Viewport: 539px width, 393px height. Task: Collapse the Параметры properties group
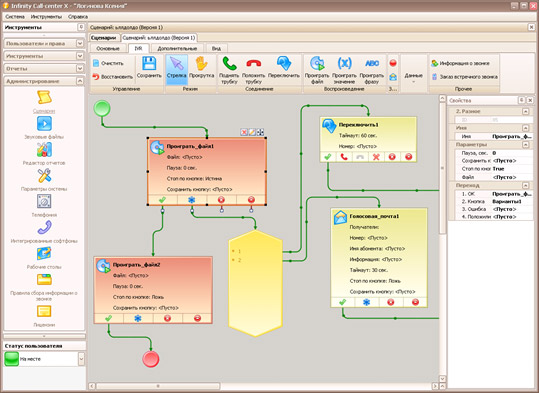pos(526,145)
